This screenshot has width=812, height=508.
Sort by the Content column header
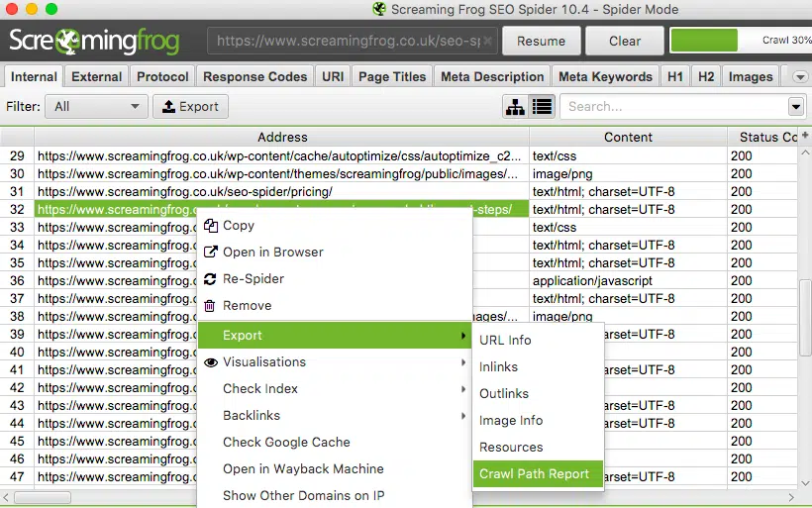[628, 138]
